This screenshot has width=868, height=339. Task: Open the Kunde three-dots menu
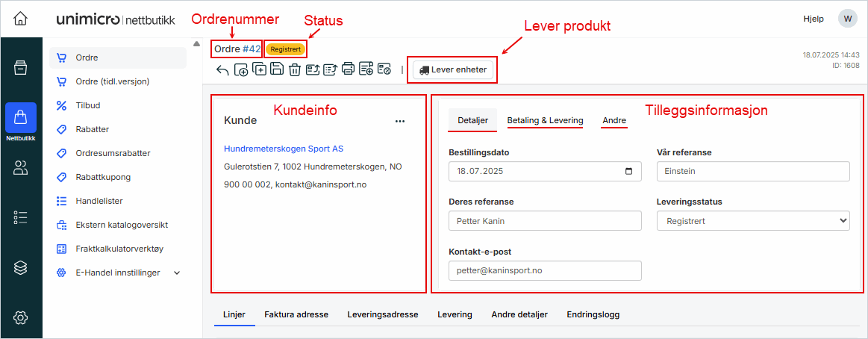pos(400,121)
